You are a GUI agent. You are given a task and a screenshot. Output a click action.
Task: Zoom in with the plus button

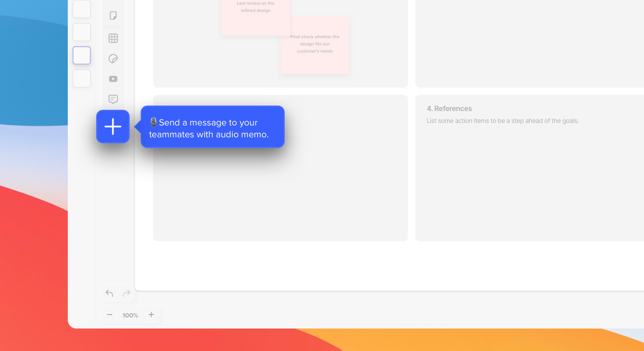151,315
